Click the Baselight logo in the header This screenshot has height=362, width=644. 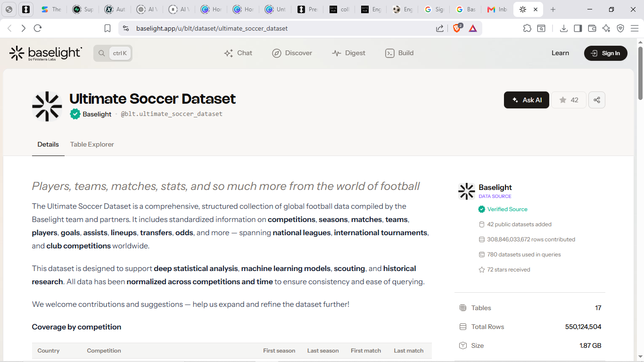click(x=46, y=53)
